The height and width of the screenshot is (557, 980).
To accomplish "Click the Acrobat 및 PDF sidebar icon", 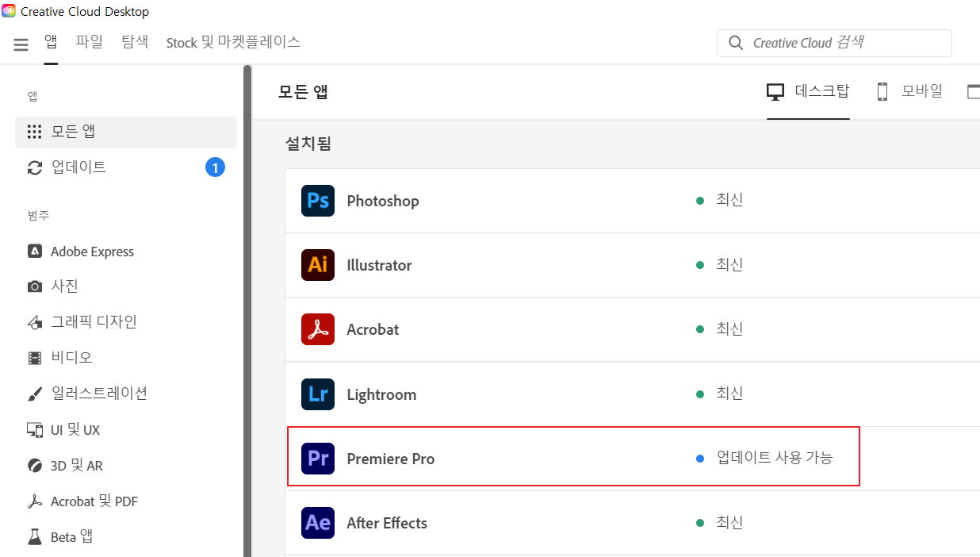I will pyautogui.click(x=34, y=501).
